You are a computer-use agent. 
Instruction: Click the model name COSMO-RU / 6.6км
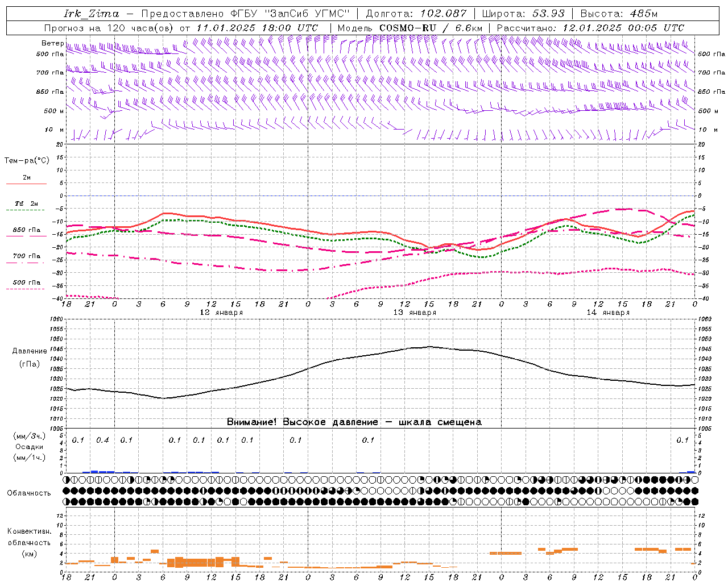[431, 28]
